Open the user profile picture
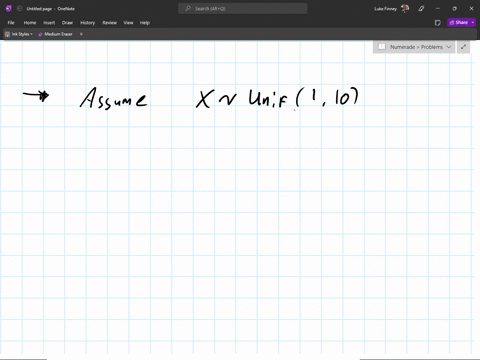480x360 pixels. [405, 9]
